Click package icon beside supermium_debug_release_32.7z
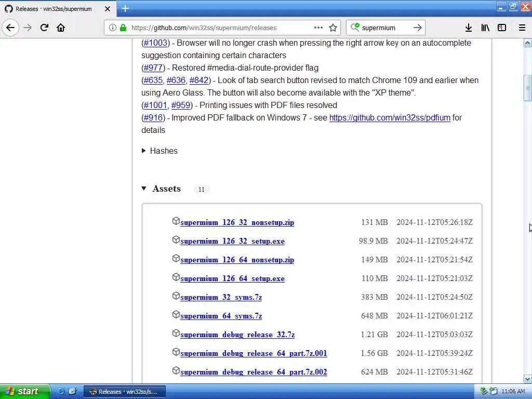The image size is (532, 399). 176,333
